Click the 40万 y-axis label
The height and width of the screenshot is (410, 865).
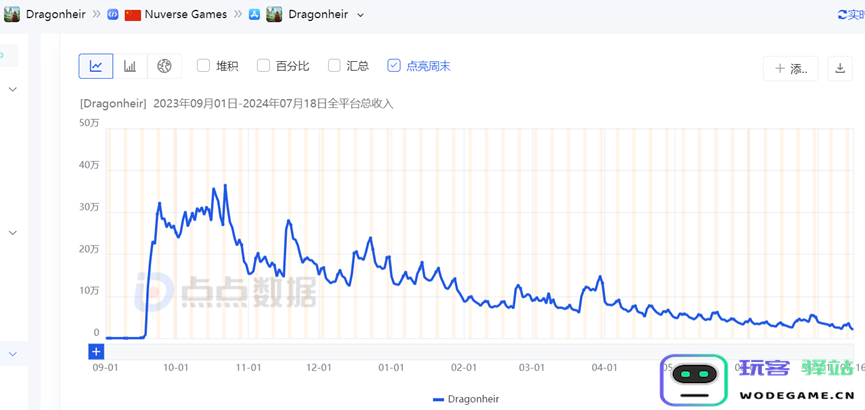(x=89, y=165)
